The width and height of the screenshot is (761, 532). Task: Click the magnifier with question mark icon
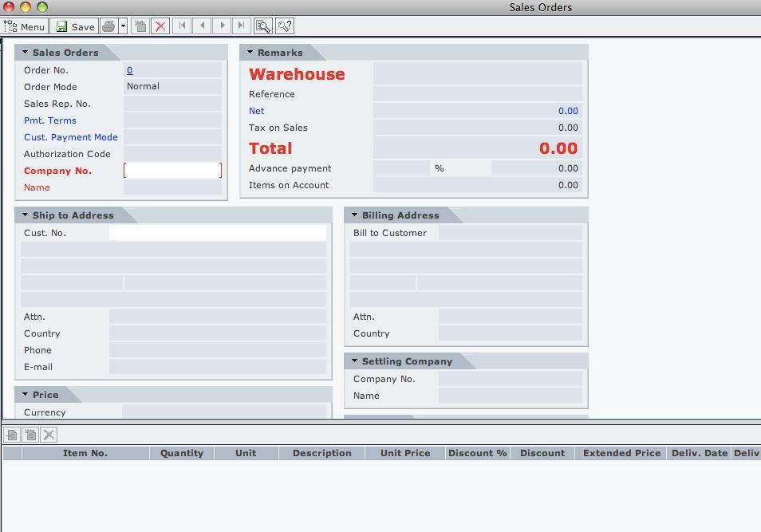point(285,26)
